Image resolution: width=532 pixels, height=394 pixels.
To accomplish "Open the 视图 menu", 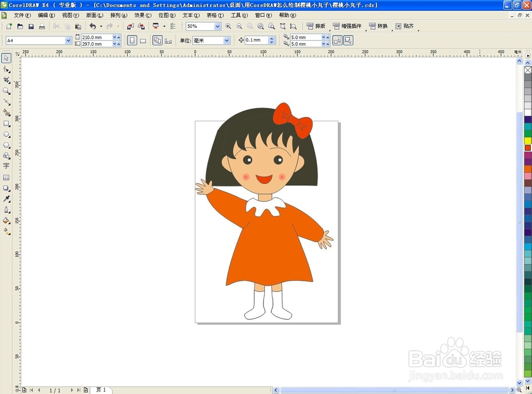I will (x=71, y=15).
